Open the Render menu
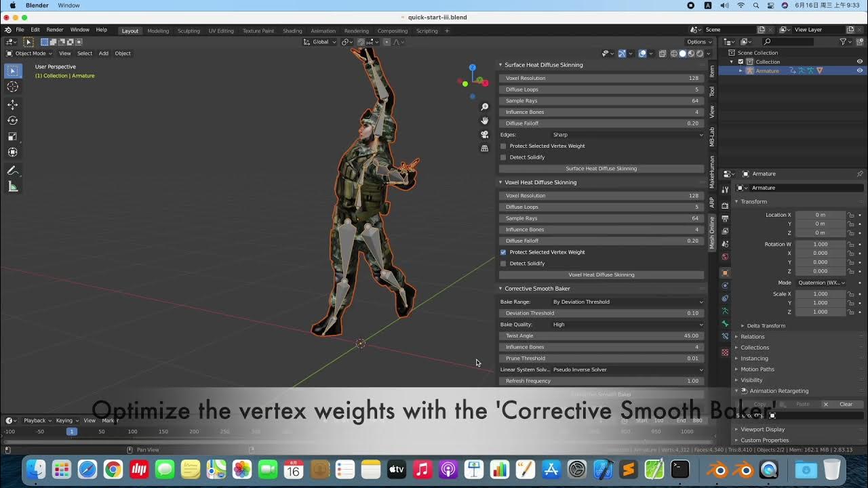868x488 pixels. tap(55, 30)
